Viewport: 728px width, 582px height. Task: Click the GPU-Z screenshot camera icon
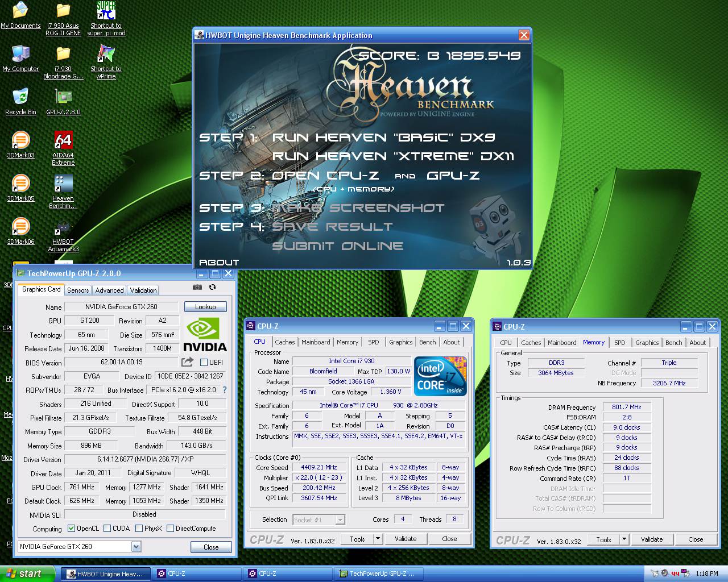tap(197, 288)
